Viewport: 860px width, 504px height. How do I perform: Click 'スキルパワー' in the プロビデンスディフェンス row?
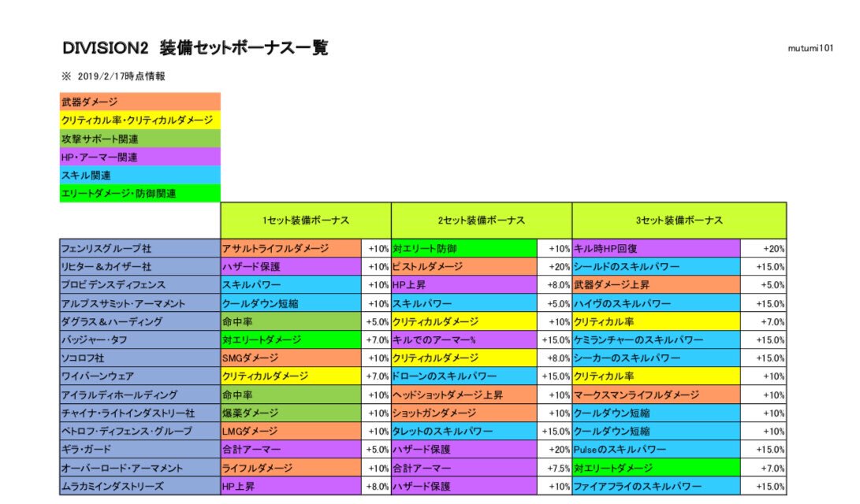(291, 285)
